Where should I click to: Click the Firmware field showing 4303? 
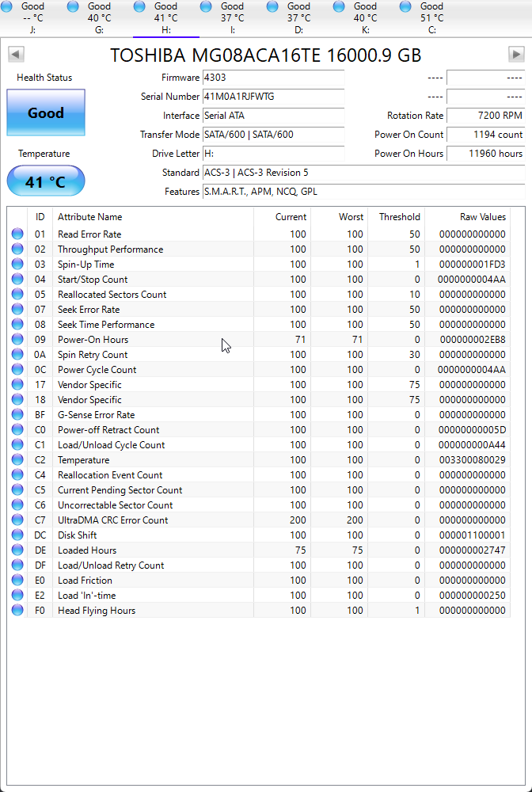coord(274,78)
